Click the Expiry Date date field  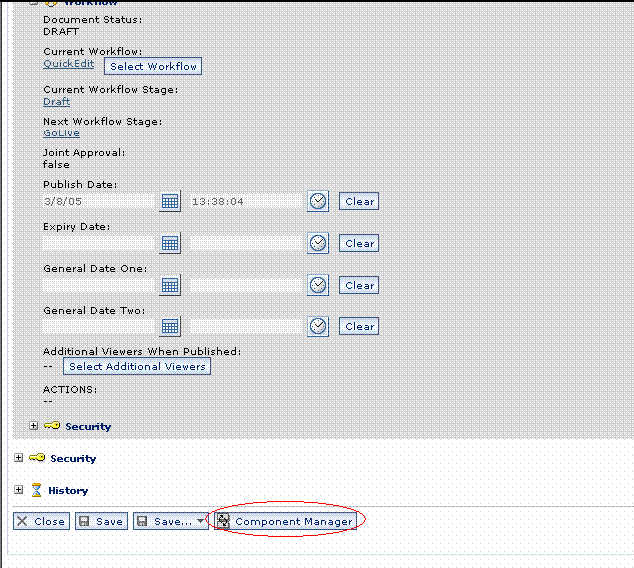click(100, 243)
